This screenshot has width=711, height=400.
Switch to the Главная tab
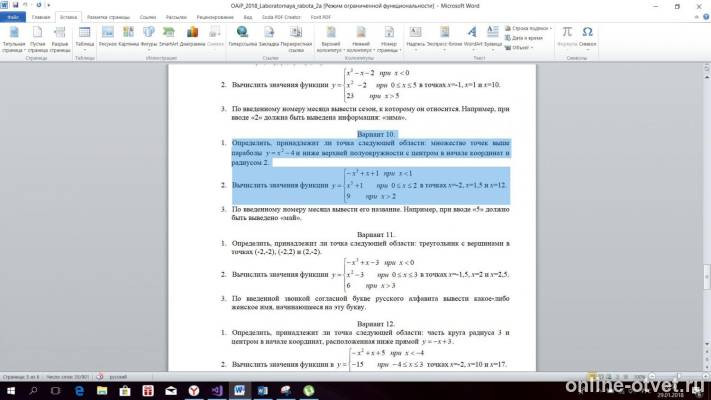(41, 17)
